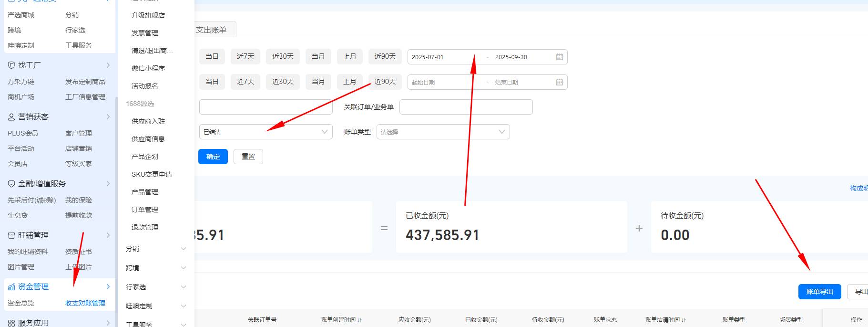
Task: Click the 资金管理 chart icon
Action: 11,287
